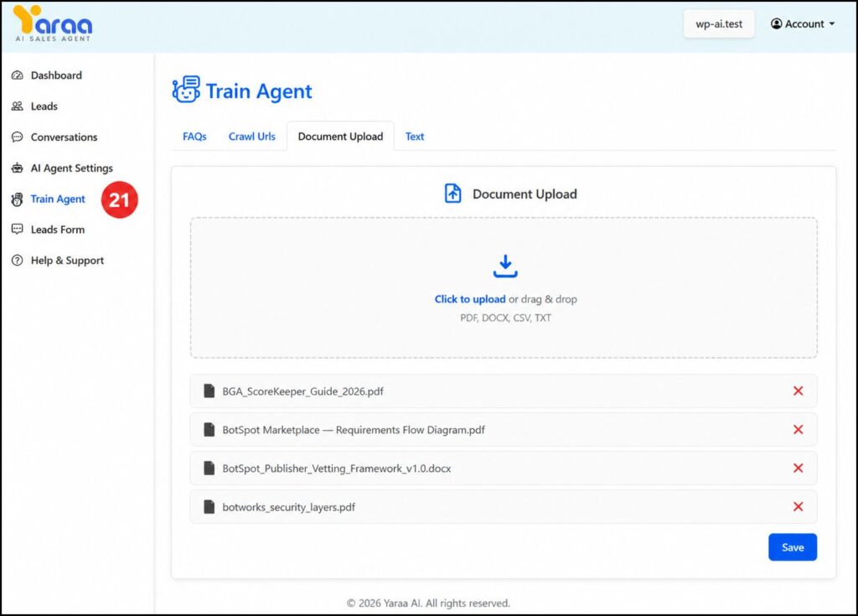Click the Account label in header
The image size is (858, 616).
[x=804, y=24]
